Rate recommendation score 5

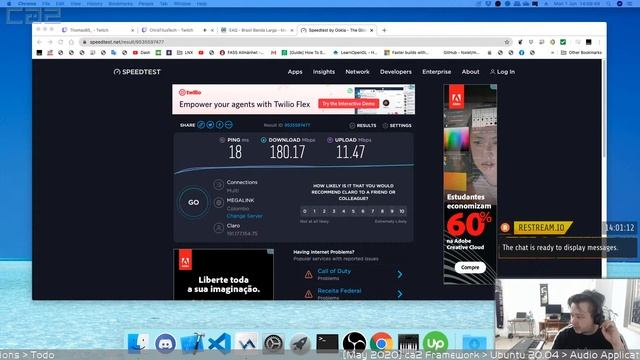(x=353, y=211)
